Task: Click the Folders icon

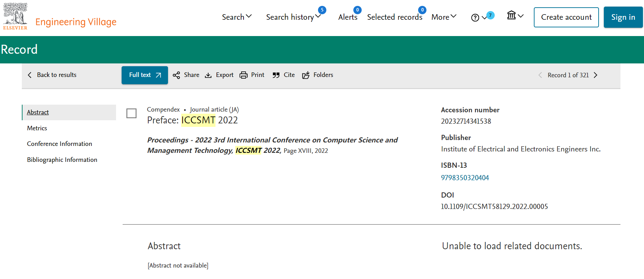Action: (306, 75)
